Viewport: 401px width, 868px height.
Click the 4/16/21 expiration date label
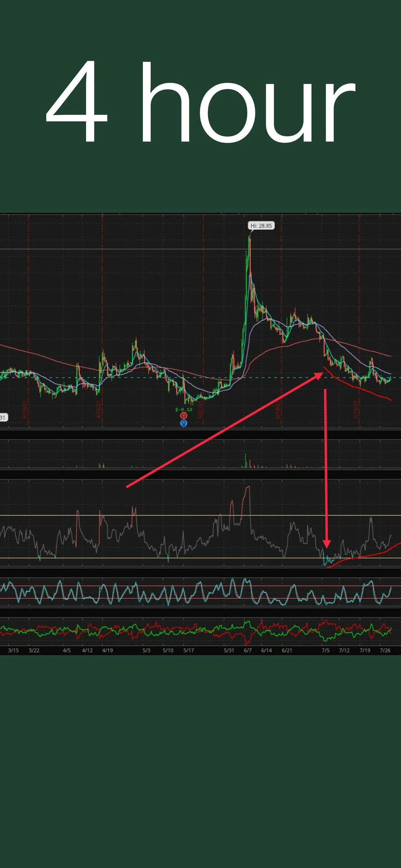click(x=99, y=409)
